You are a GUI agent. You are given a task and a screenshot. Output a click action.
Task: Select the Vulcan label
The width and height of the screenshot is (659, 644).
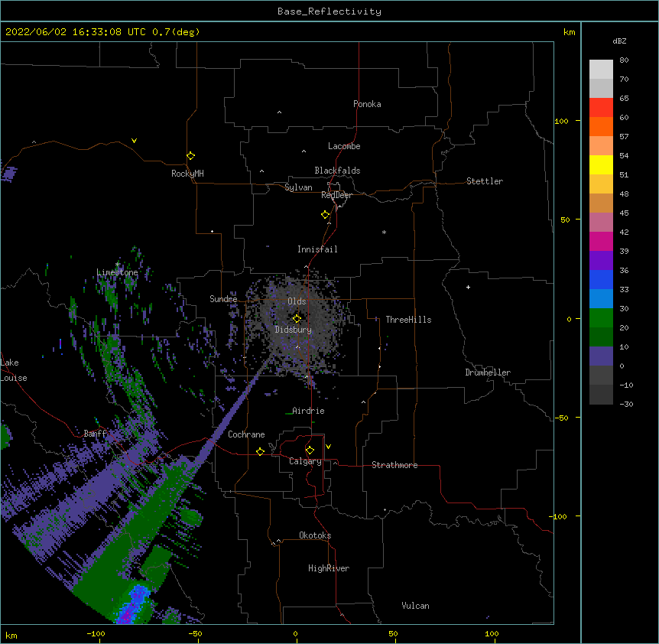(415, 606)
